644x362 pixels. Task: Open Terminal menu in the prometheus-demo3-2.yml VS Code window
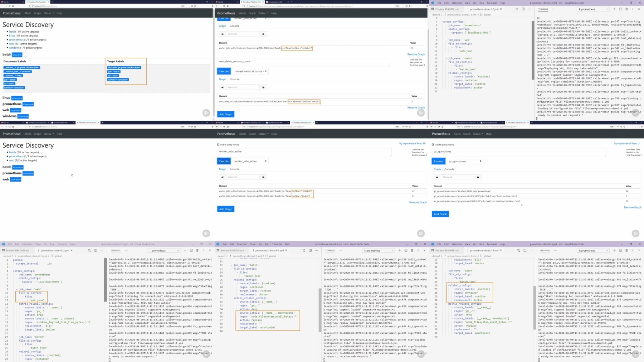point(492,3)
